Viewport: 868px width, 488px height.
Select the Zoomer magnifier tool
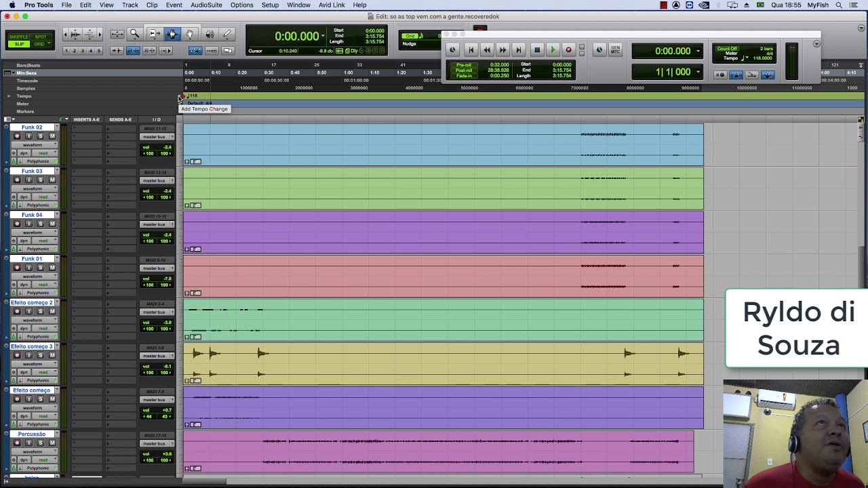pyautogui.click(x=134, y=34)
